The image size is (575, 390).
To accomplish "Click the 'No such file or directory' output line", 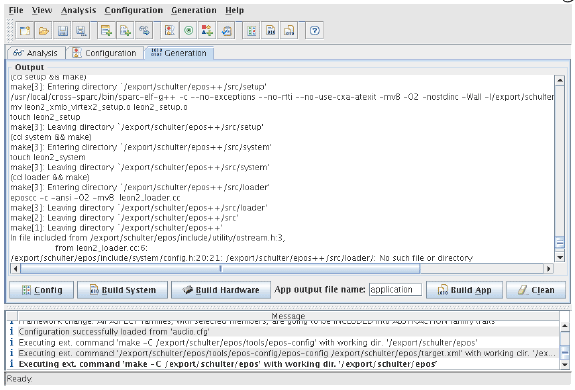I will 242,258.
